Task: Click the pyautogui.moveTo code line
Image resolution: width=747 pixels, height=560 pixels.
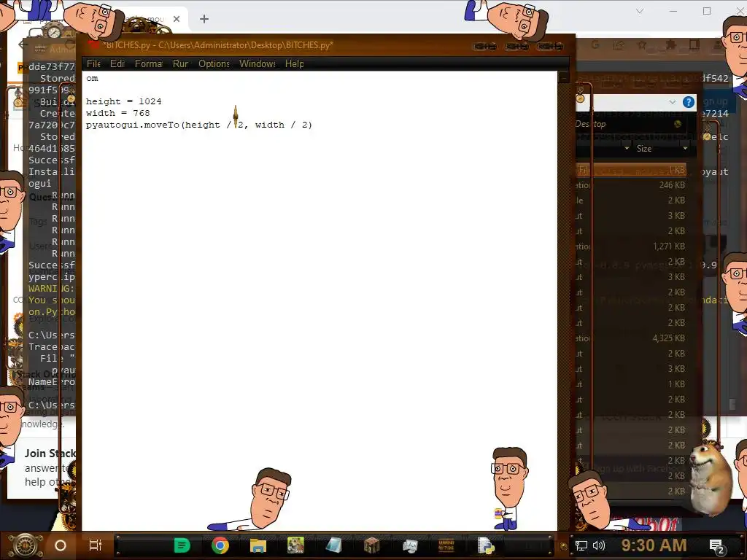Action: [198, 125]
